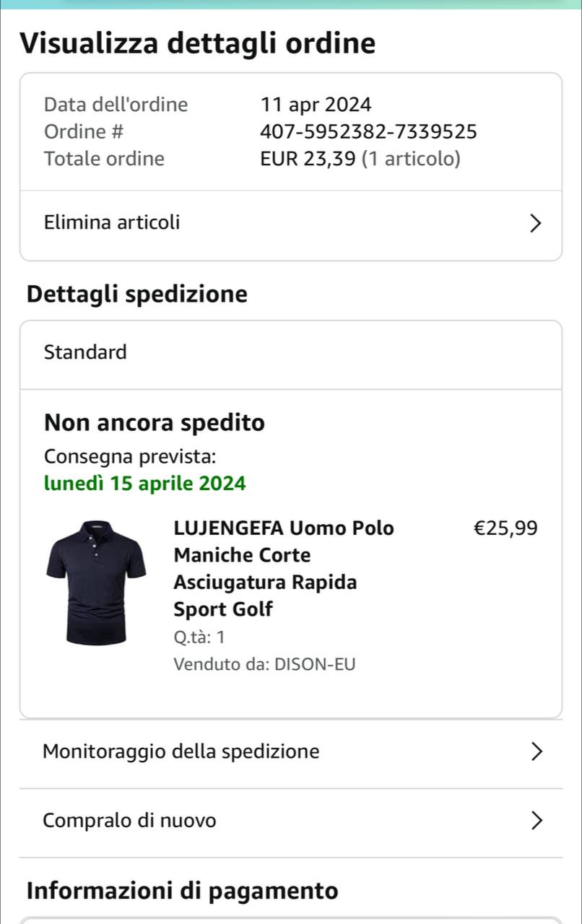
Task: Open the Elimina articoli chevron arrow
Action: (534, 224)
